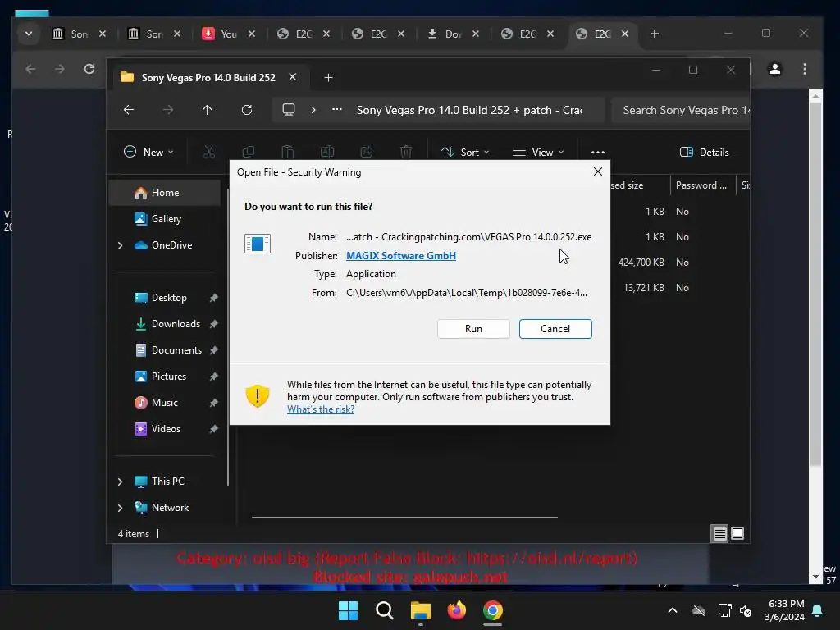
Task: Show hidden system tray icons
Action: [x=673, y=610]
